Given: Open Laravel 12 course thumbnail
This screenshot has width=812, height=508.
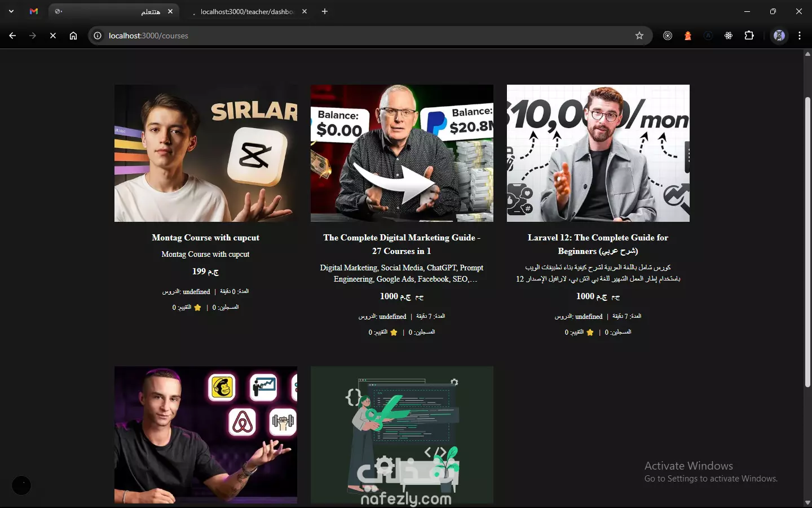Looking at the screenshot, I should (x=598, y=153).
